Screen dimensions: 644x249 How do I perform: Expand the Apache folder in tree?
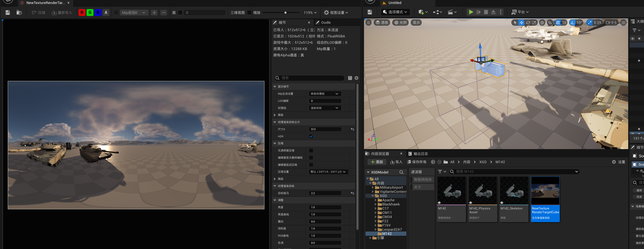coord(376,200)
